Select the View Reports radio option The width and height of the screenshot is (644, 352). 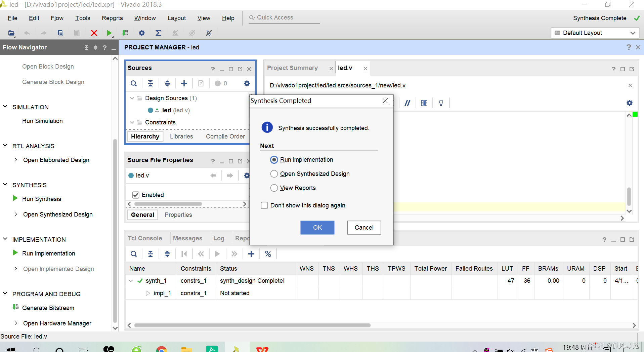pos(274,188)
